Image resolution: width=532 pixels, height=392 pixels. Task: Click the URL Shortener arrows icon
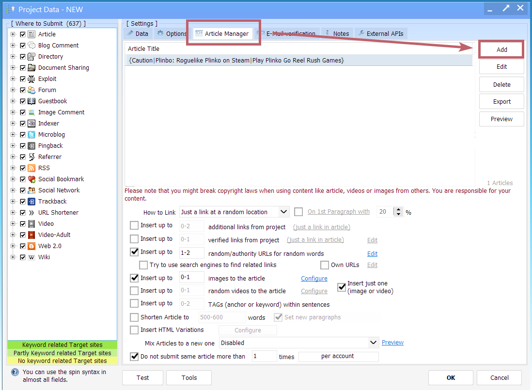[x=31, y=213]
